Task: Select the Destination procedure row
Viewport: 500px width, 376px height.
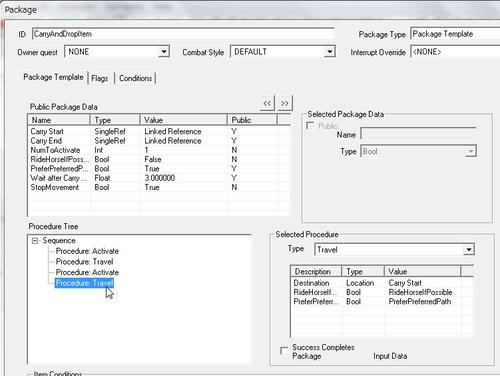Action: [x=382, y=283]
